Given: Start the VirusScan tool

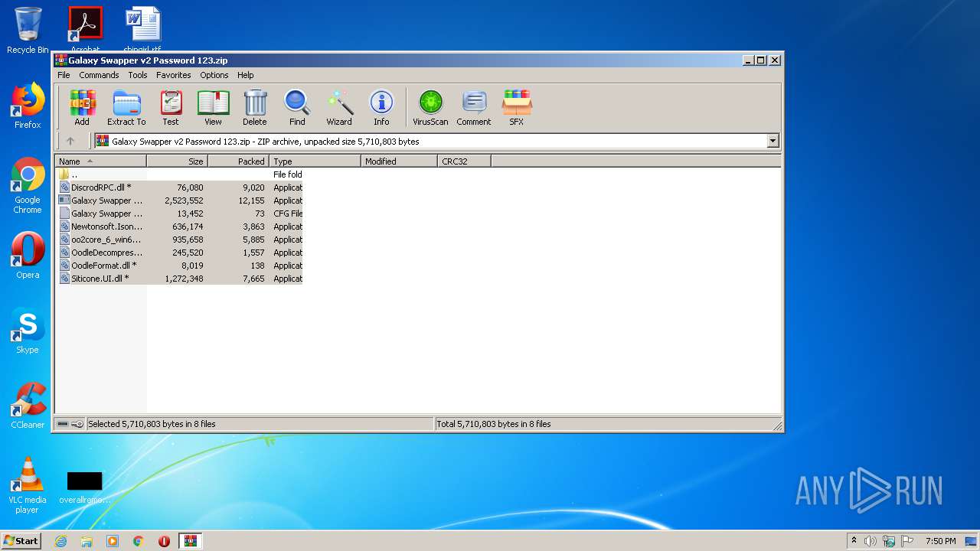Looking at the screenshot, I should (x=430, y=107).
